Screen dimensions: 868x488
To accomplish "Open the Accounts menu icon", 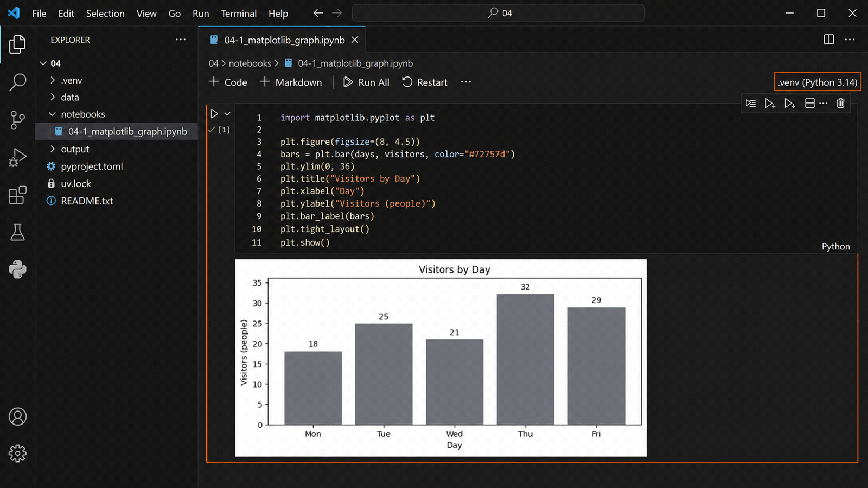I will [17, 416].
